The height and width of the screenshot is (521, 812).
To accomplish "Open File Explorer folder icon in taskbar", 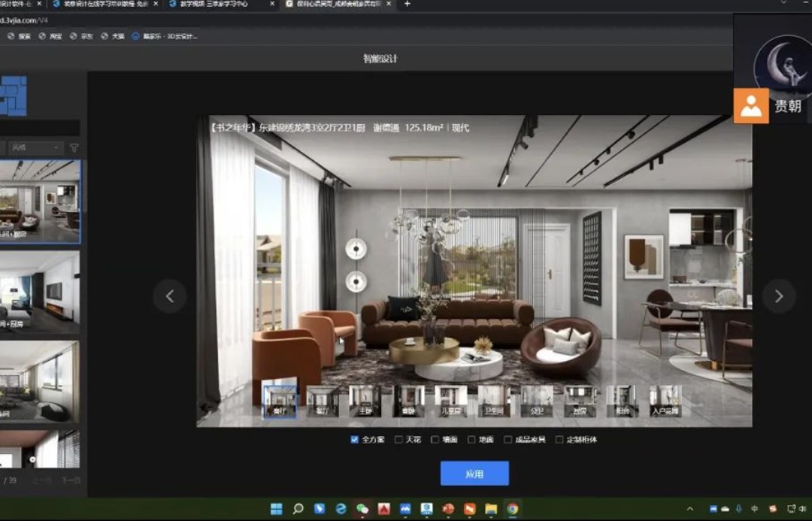I will click(x=491, y=509).
